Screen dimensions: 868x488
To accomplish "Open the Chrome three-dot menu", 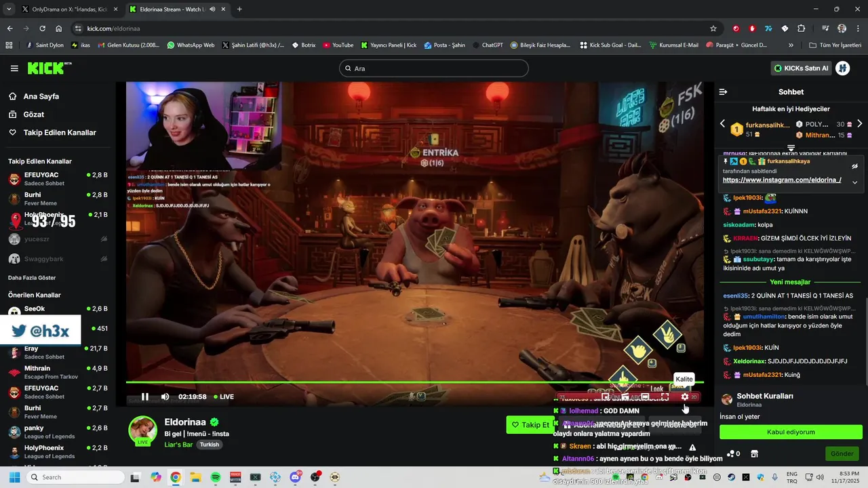I will pyautogui.click(x=858, y=28).
